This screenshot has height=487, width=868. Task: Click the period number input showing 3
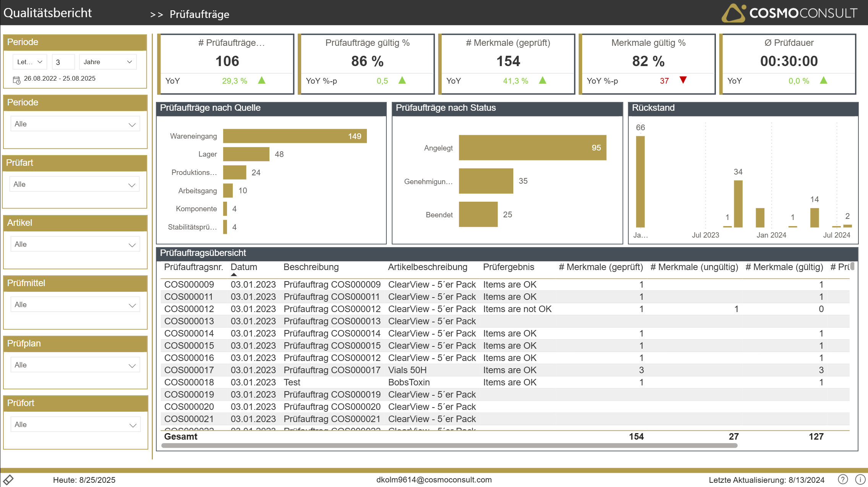click(63, 62)
